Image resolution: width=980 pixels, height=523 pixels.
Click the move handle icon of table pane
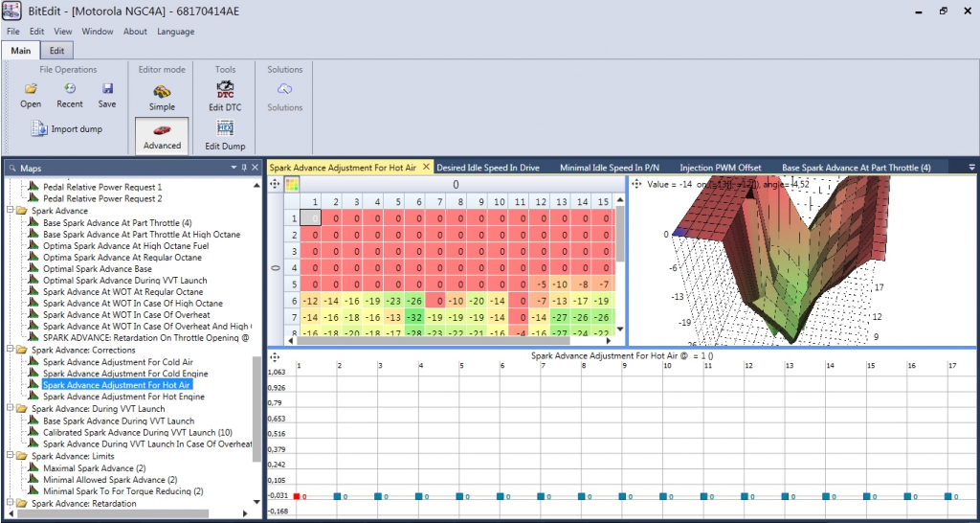coord(274,184)
